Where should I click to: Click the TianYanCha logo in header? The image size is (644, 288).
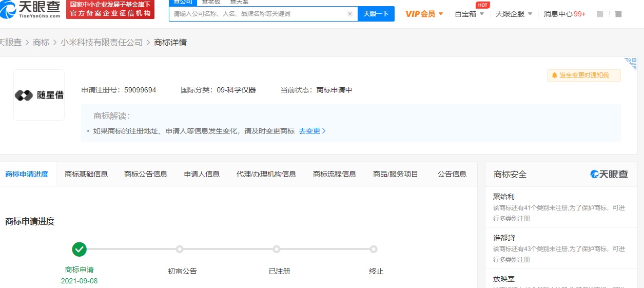click(x=31, y=10)
